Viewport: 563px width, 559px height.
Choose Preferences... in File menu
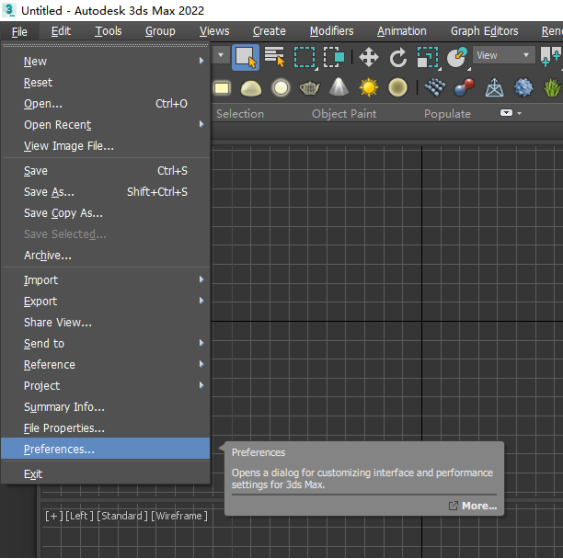click(106, 449)
